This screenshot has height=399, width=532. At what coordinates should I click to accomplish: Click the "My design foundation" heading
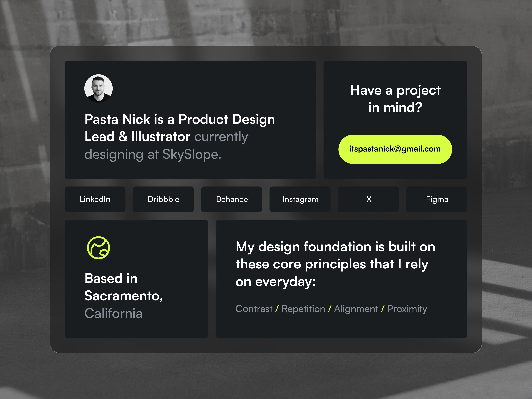tap(335, 247)
